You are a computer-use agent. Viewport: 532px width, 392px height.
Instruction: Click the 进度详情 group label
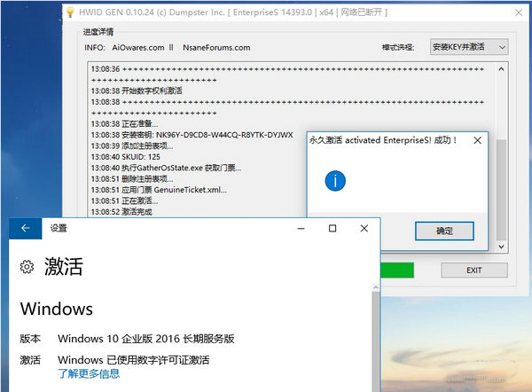coord(98,32)
